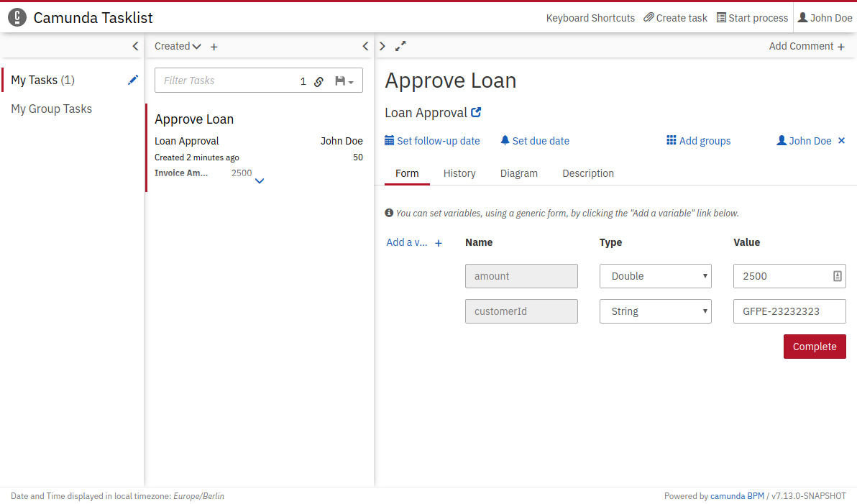Switch to the History tab

pos(459,173)
